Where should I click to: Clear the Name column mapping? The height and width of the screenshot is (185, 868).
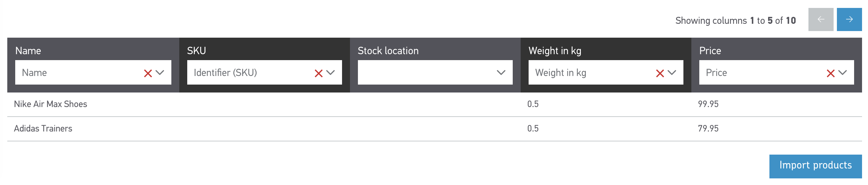[148, 73]
